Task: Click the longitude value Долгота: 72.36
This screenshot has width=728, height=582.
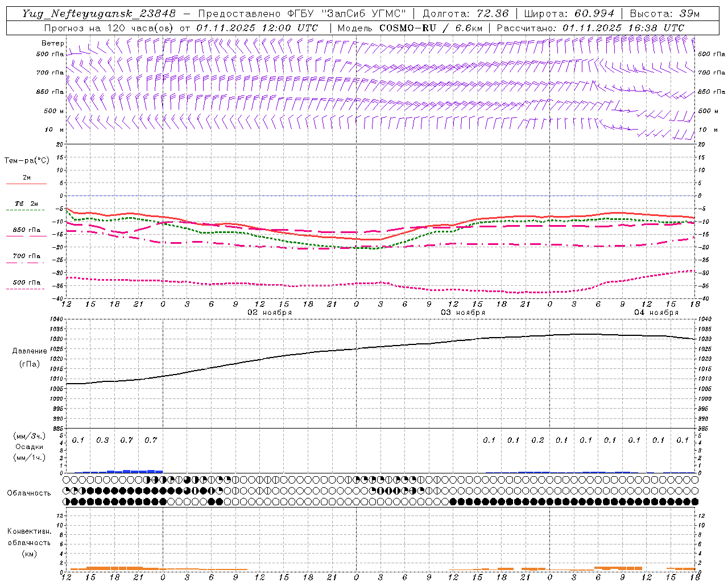Action: coord(465,14)
